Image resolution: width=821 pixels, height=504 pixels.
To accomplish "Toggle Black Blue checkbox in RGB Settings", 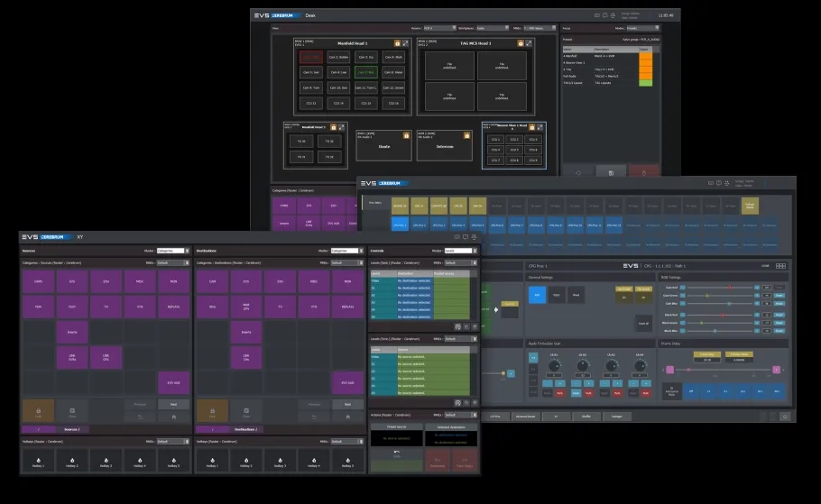I will (x=683, y=331).
